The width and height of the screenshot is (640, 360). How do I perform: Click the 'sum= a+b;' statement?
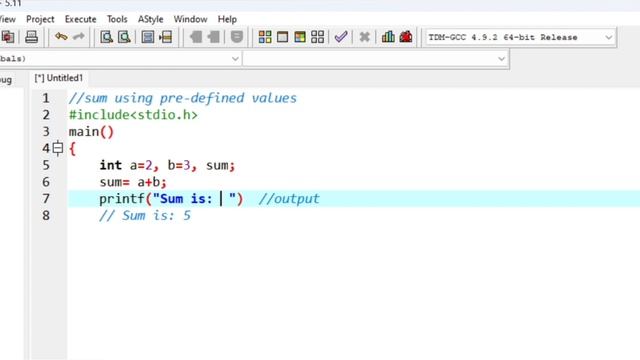[x=133, y=182]
